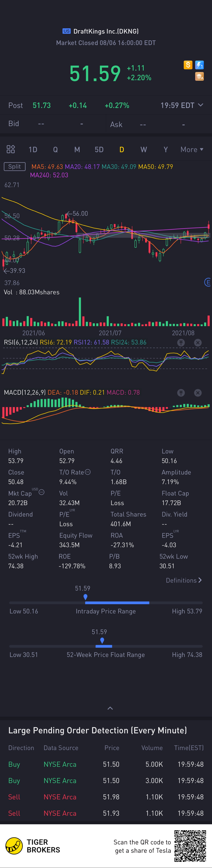212x868 pixels.
Task: Tap the 2021/07 date axis label
Action: click(110, 333)
